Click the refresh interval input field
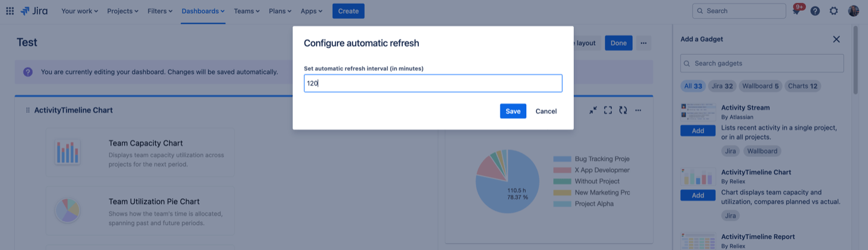 pos(433,83)
